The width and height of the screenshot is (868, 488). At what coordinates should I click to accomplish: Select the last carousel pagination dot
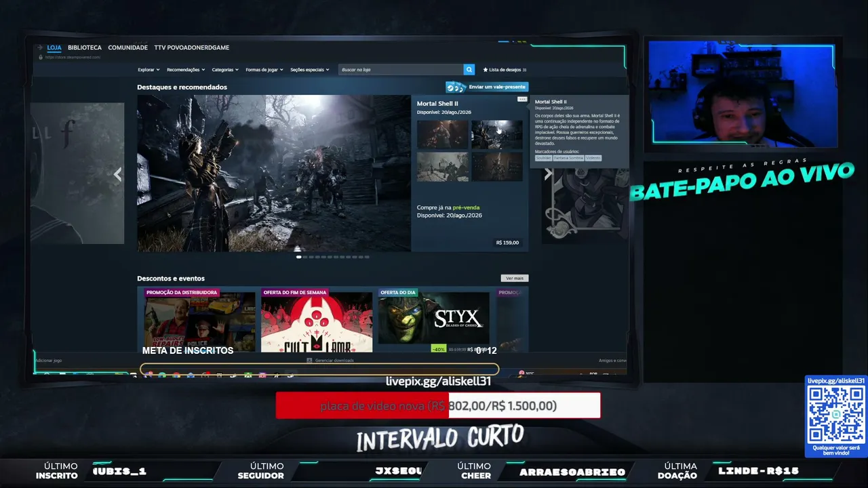pos(367,257)
